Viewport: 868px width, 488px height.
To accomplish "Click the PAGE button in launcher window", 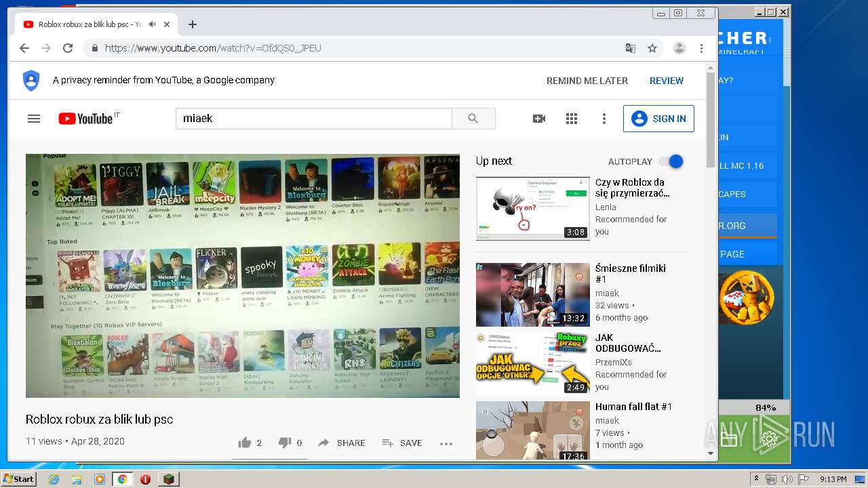I will [748, 254].
